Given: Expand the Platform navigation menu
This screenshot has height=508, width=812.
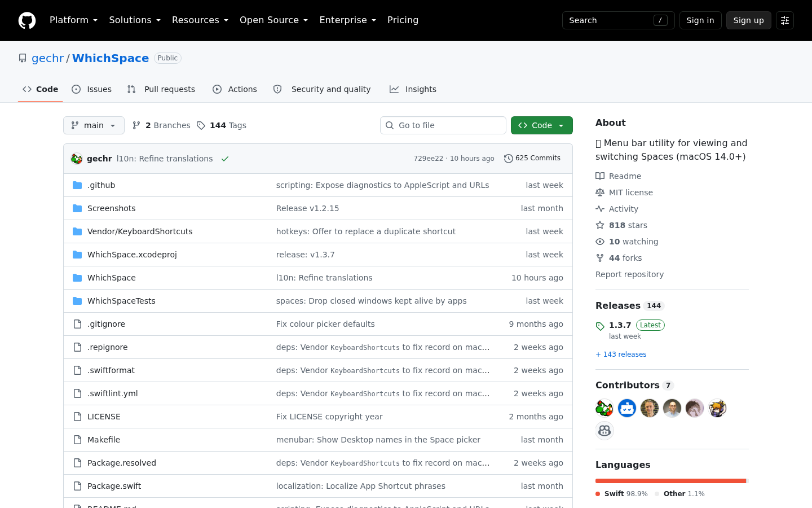Looking at the screenshot, I should (73, 20).
